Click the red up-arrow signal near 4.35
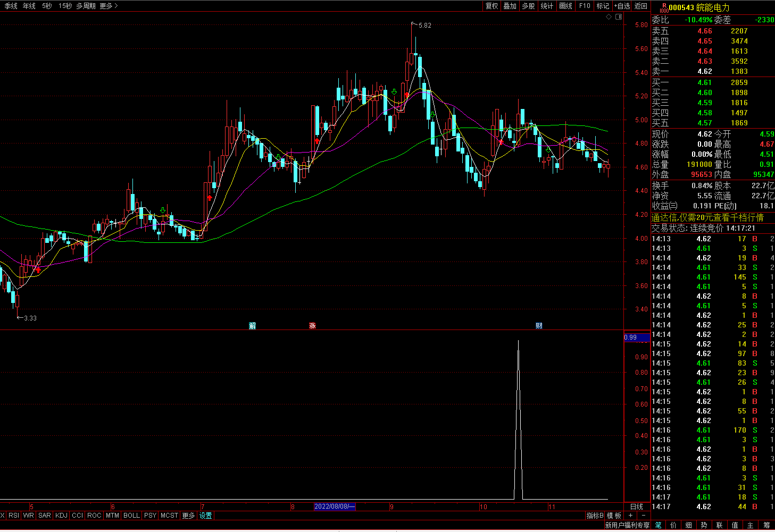This screenshot has width=775, height=532. 210,198
